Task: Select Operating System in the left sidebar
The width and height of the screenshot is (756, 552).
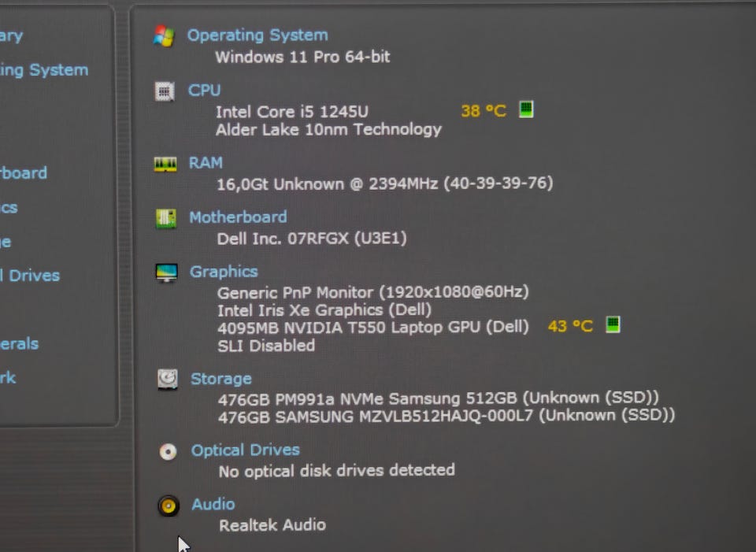Action: point(44,70)
